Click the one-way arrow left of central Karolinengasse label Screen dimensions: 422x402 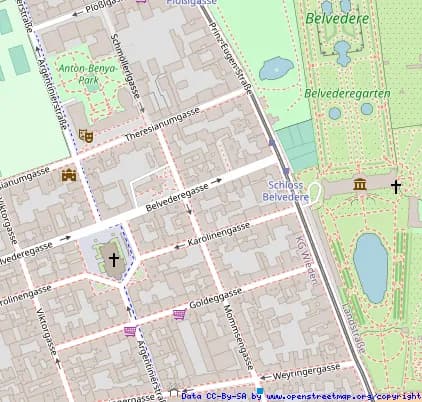coord(180,247)
